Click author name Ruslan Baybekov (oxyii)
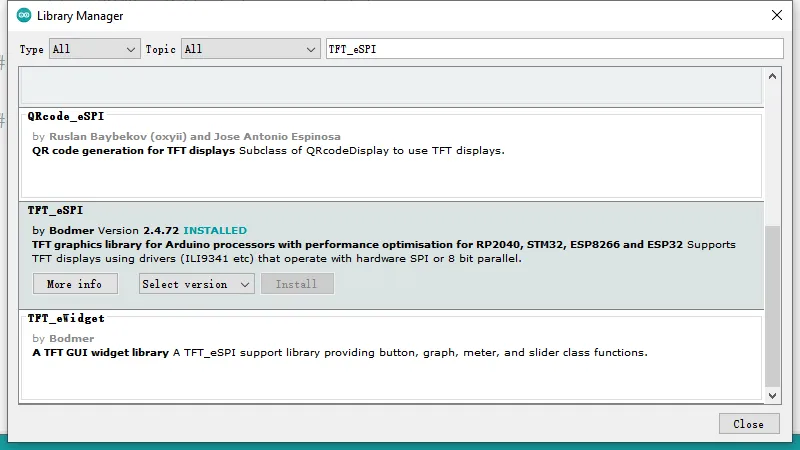 pos(117,137)
